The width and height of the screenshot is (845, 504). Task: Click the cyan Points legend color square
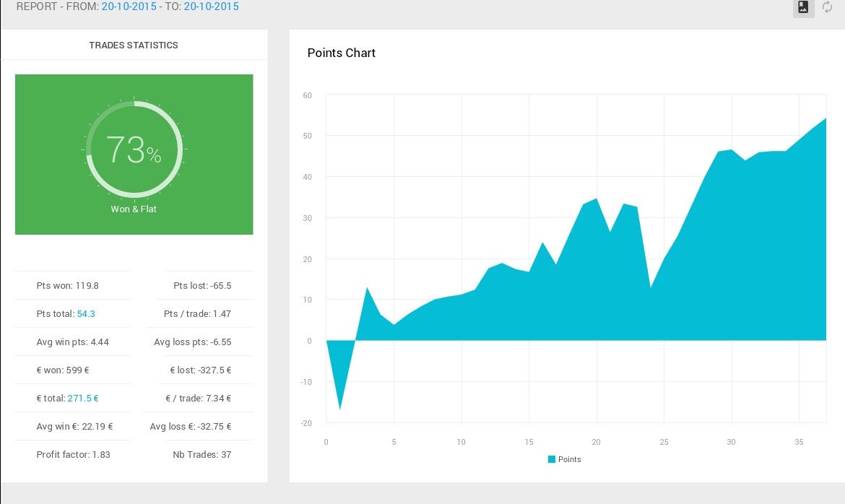pyautogui.click(x=552, y=459)
